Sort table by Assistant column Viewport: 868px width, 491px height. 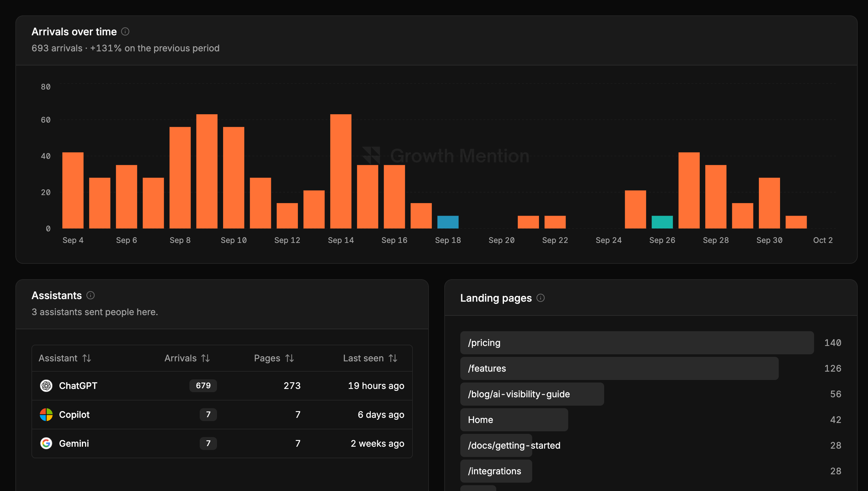pyautogui.click(x=65, y=358)
